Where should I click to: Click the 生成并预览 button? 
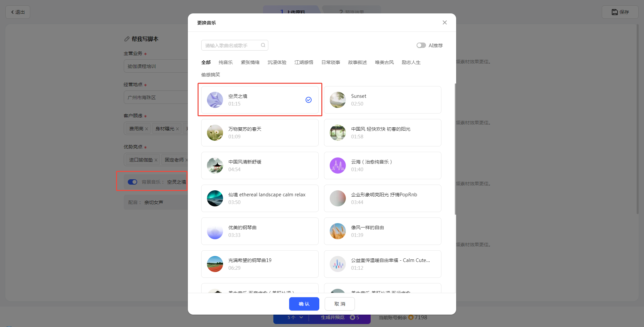pyautogui.click(x=340, y=317)
